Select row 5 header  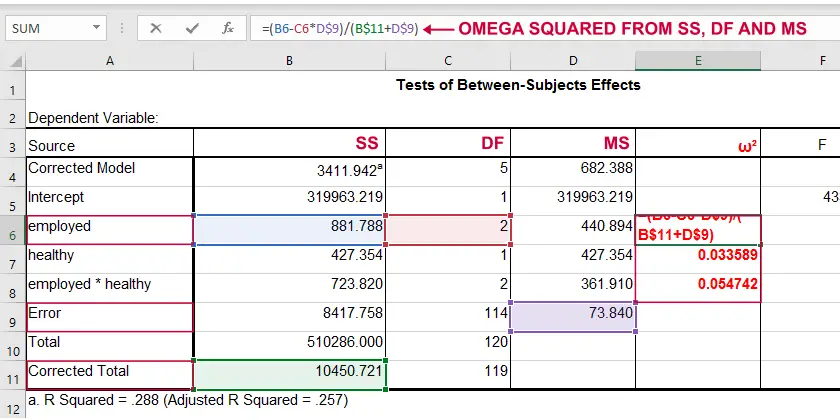click(13, 201)
